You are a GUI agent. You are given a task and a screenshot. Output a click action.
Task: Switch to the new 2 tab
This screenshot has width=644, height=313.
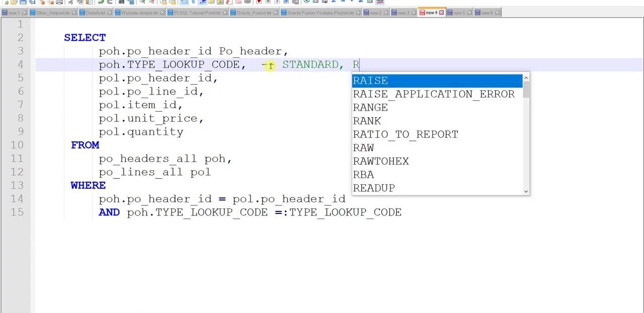tap(375, 13)
